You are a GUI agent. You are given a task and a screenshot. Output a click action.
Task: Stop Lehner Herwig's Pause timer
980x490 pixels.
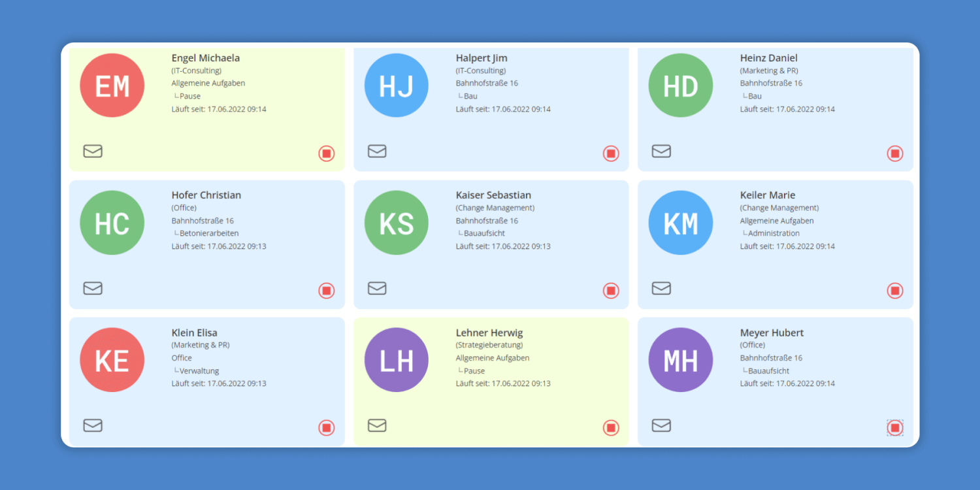pyautogui.click(x=611, y=428)
